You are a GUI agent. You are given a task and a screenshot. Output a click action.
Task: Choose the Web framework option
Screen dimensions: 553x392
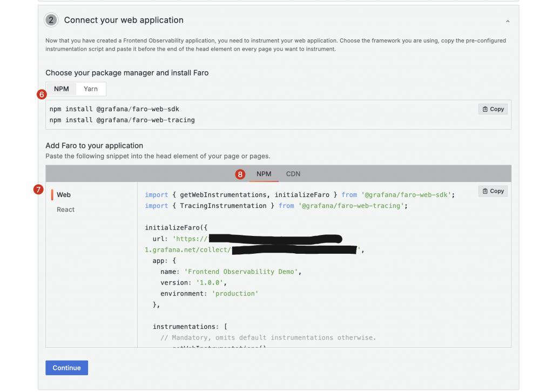click(64, 194)
